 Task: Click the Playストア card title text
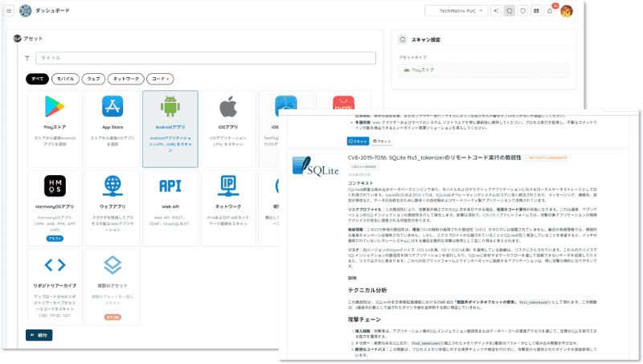click(x=55, y=127)
